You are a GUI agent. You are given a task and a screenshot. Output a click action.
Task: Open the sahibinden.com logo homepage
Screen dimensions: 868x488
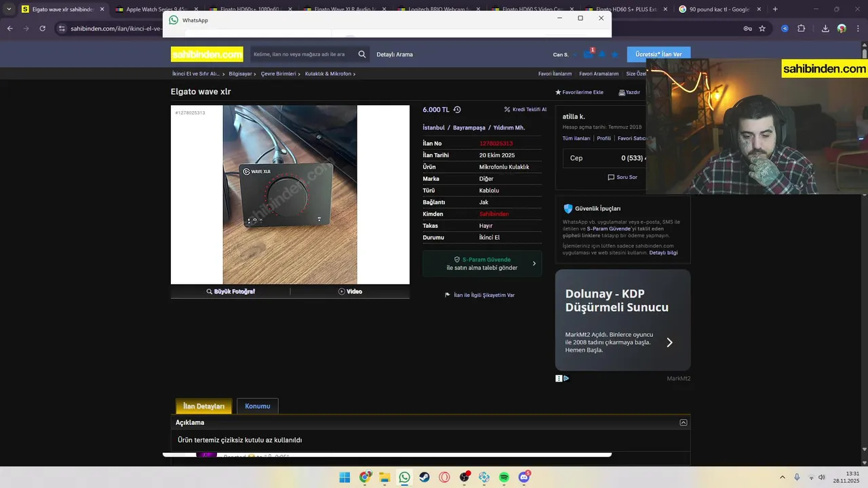pyautogui.click(x=207, y=54)
